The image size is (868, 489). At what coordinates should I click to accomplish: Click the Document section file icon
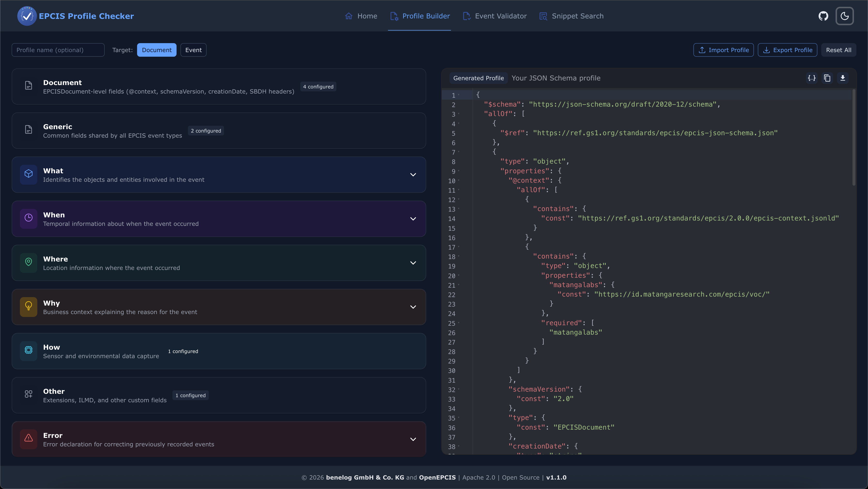[29, 86]
